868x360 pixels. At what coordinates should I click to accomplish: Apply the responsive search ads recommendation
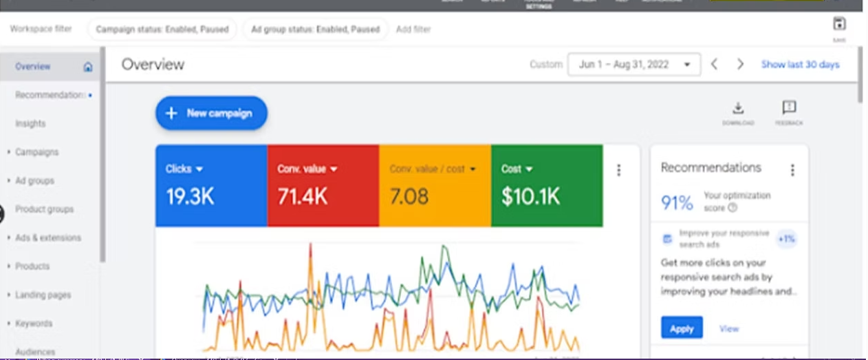point(682,328)
